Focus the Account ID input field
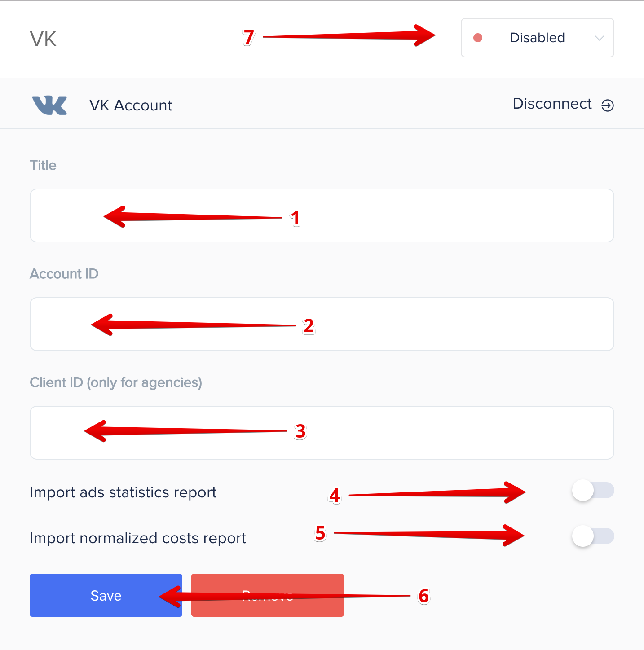644x650 pixels. click(322, 324)
